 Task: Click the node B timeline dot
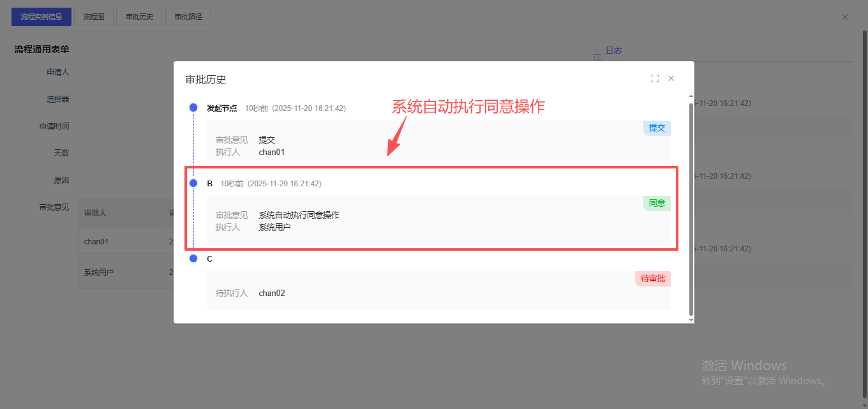[x=193, y=183]
